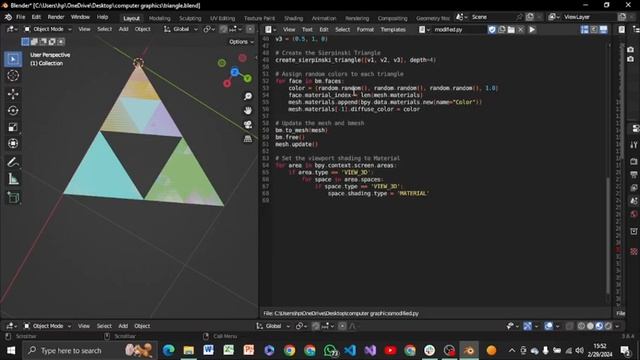Run the script with play button
The height and width of the screenshot is (360, 640).
pos(532,29)
